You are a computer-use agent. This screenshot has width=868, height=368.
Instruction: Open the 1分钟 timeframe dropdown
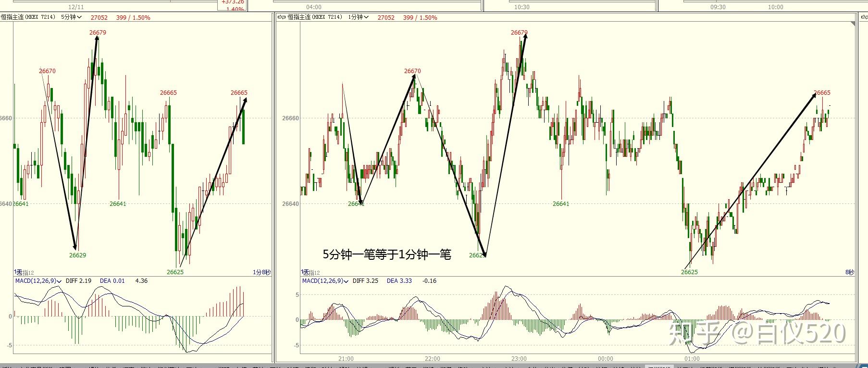pos(359,17)
